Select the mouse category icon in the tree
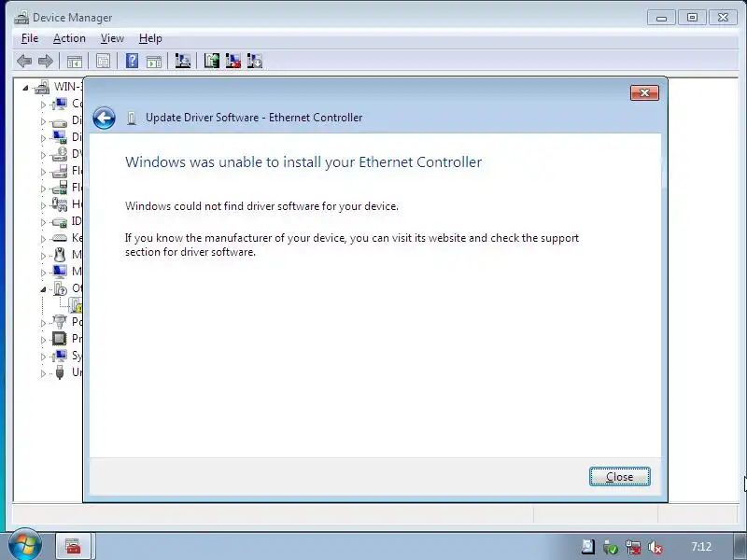This screenshot has width=747, height=560. coord(60,255)
